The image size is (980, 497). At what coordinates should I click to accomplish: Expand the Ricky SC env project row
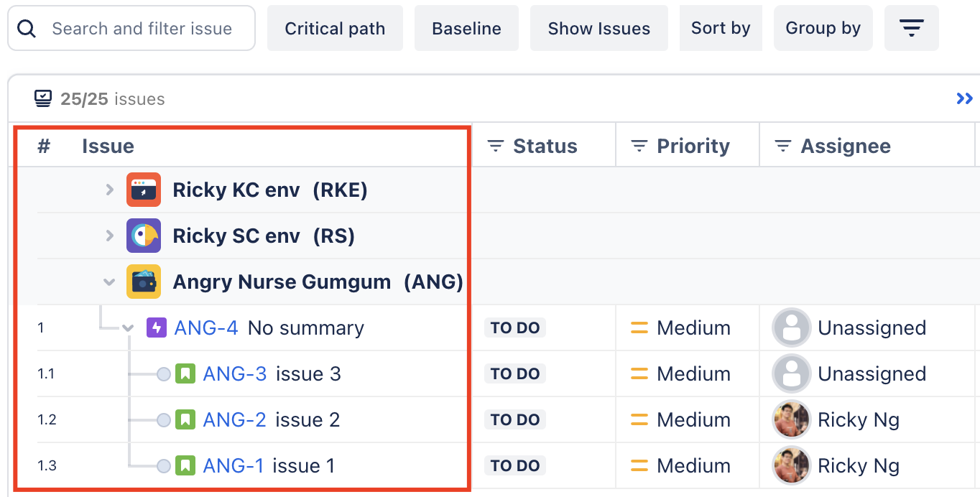click(x=109, y=236)
